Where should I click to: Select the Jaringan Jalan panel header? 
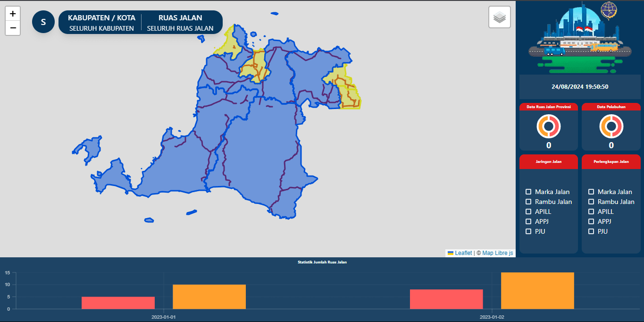coord(548,161)
